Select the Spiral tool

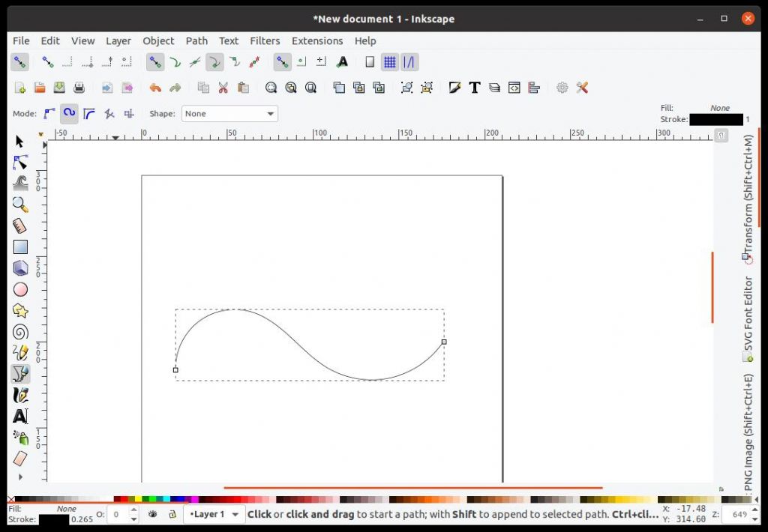pos(20,332)
